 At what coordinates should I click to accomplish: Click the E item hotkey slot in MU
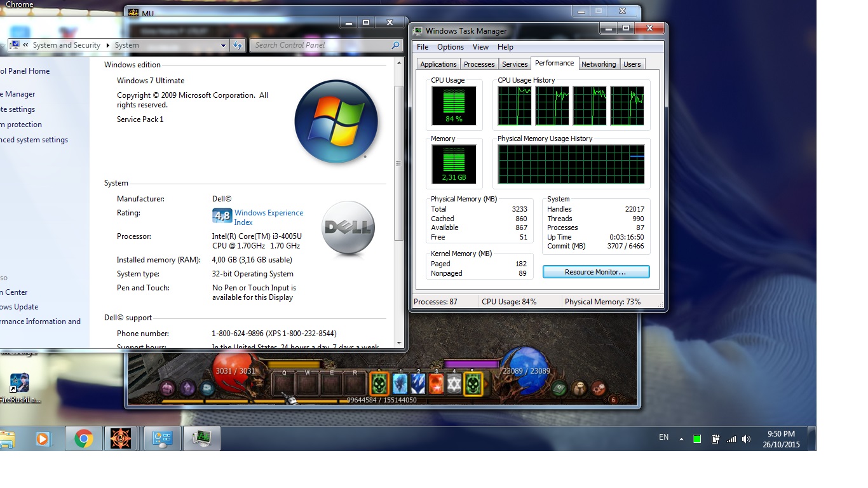click(332, 383)
